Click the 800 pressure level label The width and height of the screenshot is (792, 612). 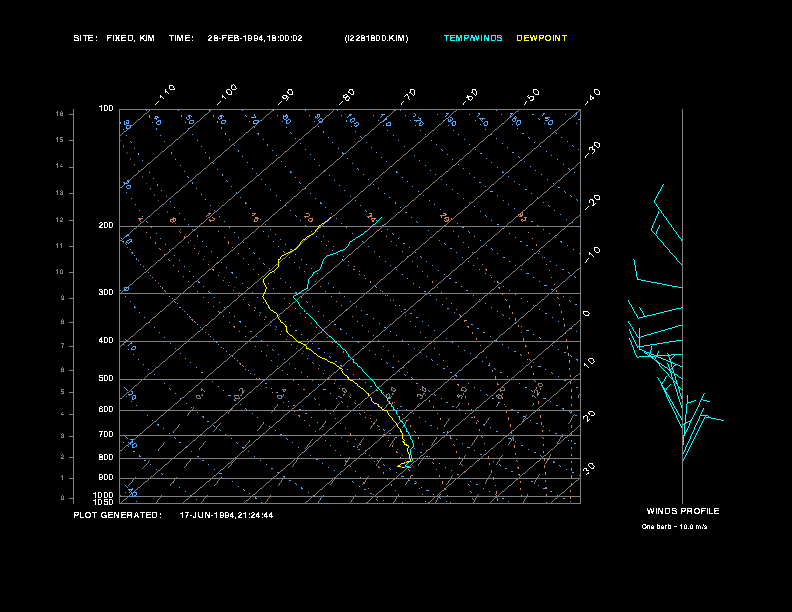(x=106, y=457)
